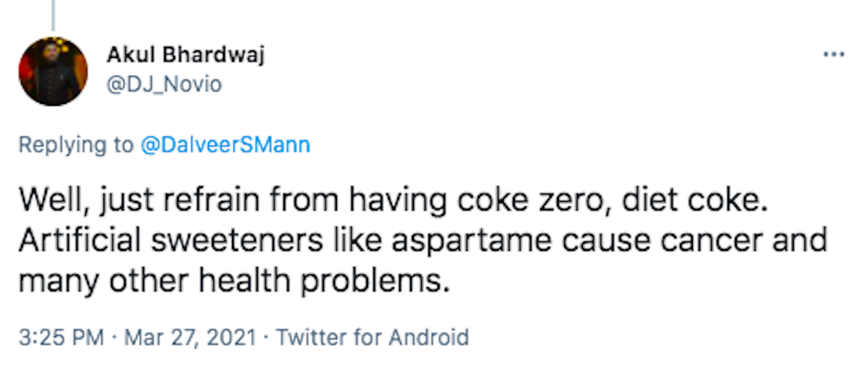Click the @DJ_Novio handle
The width and height of the screenshot is (868, 371).
coord(164,84)
